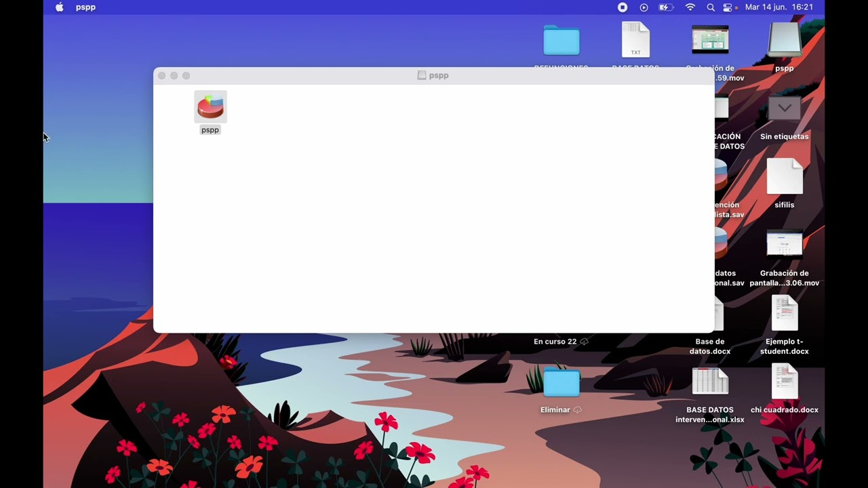This screenshot has height=488, width=868.
Task: Select the chi cuadrado.docx file icon
Action: coord(785,382)
